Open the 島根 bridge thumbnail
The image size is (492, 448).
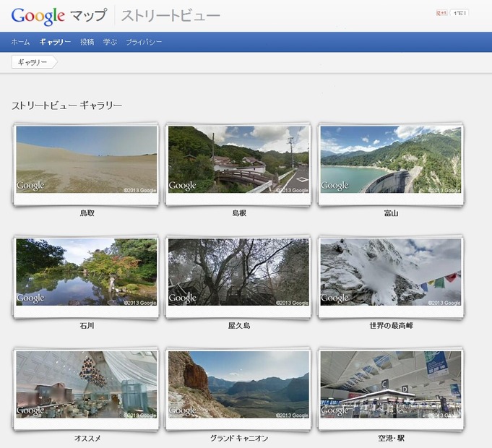click(238, 160)
